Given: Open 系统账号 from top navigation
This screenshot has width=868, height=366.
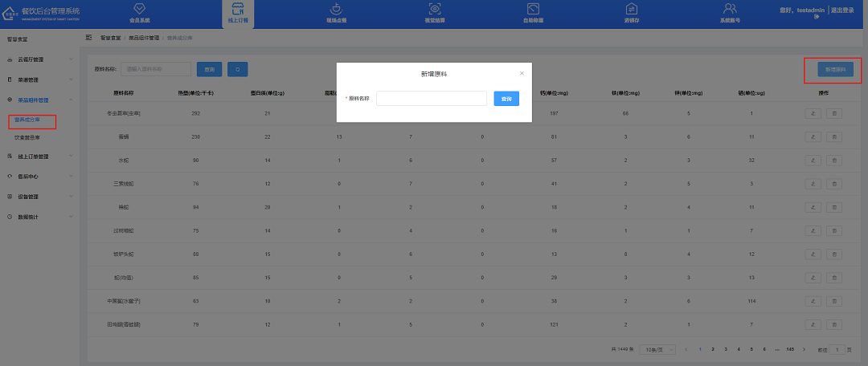Looking at the screenshot, I should (730, 12).
